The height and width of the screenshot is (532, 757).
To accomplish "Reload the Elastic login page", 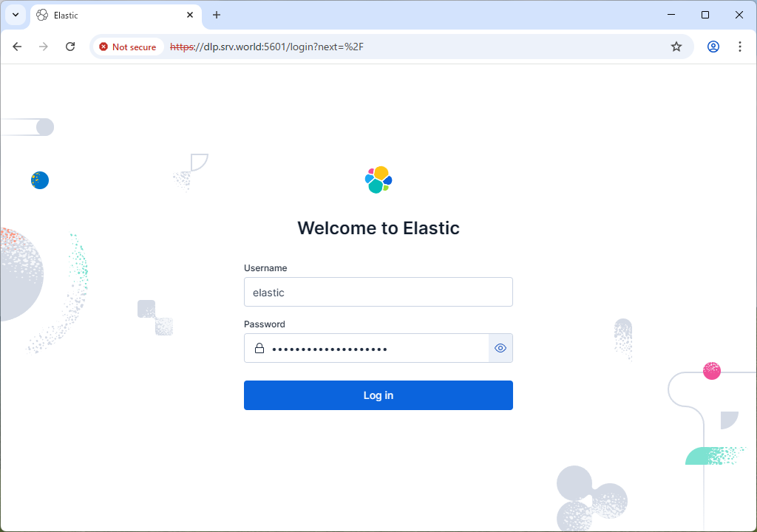I will coord(70,47).
